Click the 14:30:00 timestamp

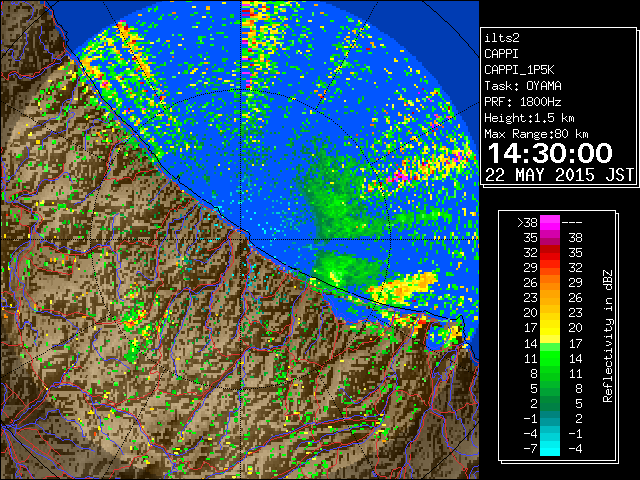(x=550, y=153)
